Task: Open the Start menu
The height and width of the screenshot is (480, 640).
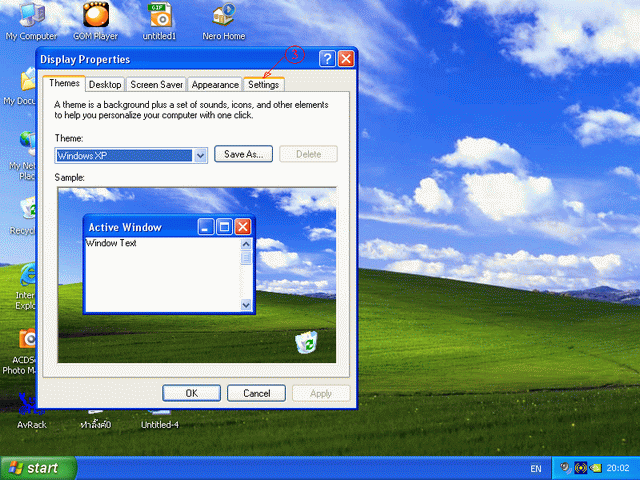Action: click(x=38, y=468)
